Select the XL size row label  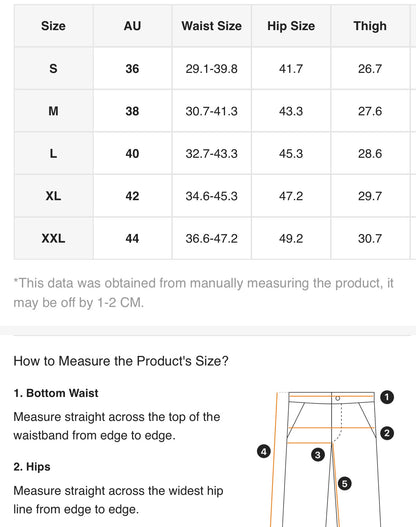[x=53, y=196]
